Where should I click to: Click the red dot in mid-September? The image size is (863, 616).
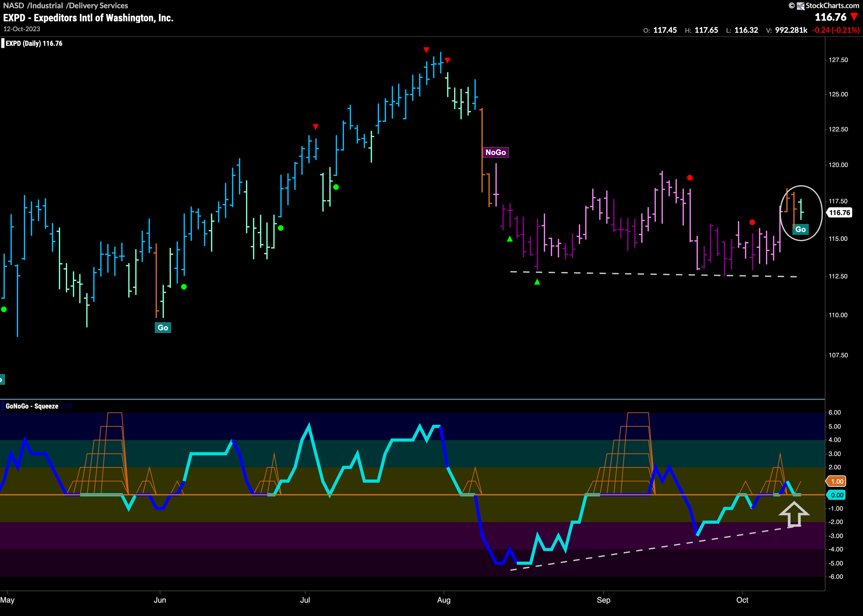(x=690, y=178)
